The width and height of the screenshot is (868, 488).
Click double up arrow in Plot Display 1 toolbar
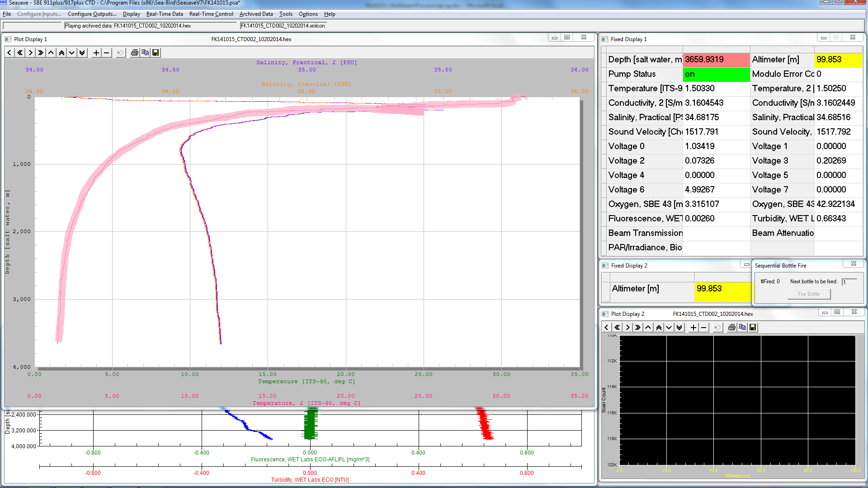61,53
